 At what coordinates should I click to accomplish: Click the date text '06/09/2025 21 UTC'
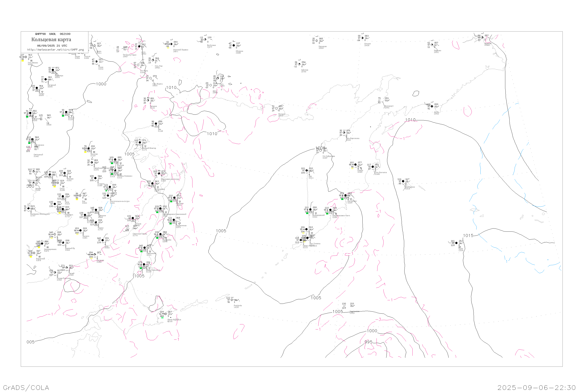52,46
